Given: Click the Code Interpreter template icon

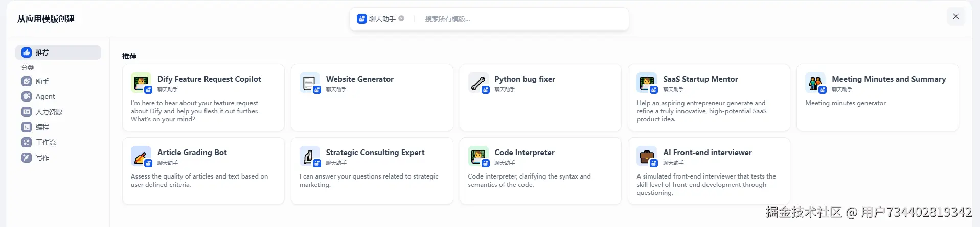Looking at the screenshot, I should 478,156.
